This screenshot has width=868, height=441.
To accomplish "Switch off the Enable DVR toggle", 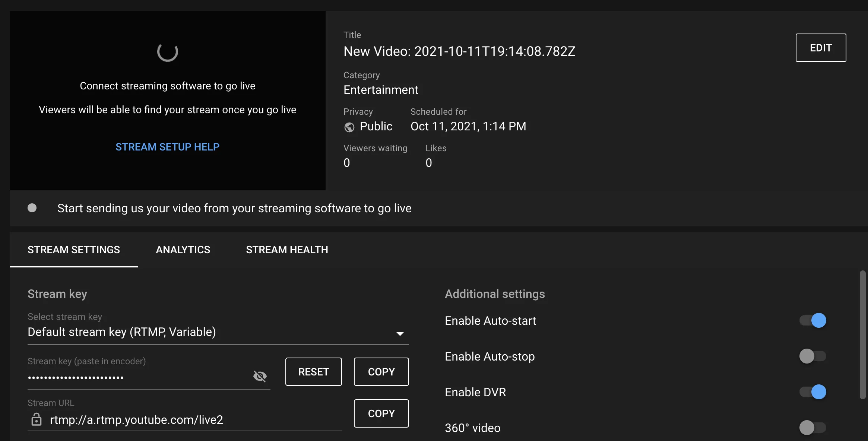I will [x=812, y=392].
